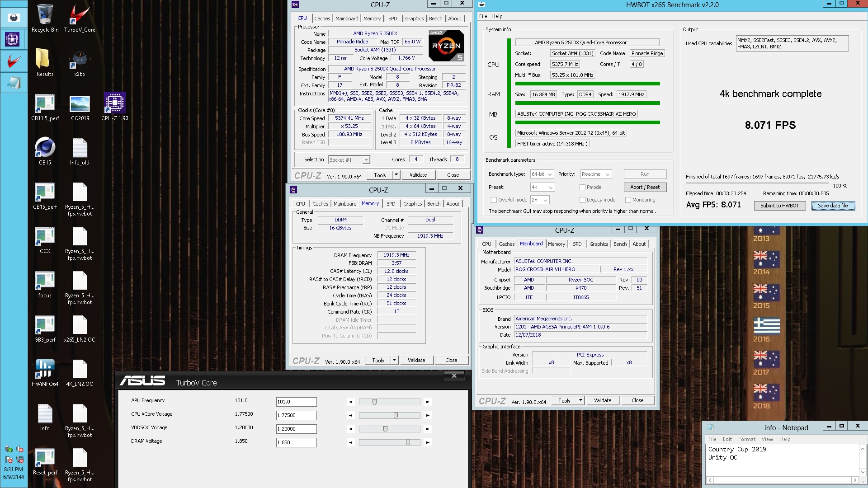868x488 pixels.
Task: Toggle the Overkill mode checkbox
Action: point(494,200)
